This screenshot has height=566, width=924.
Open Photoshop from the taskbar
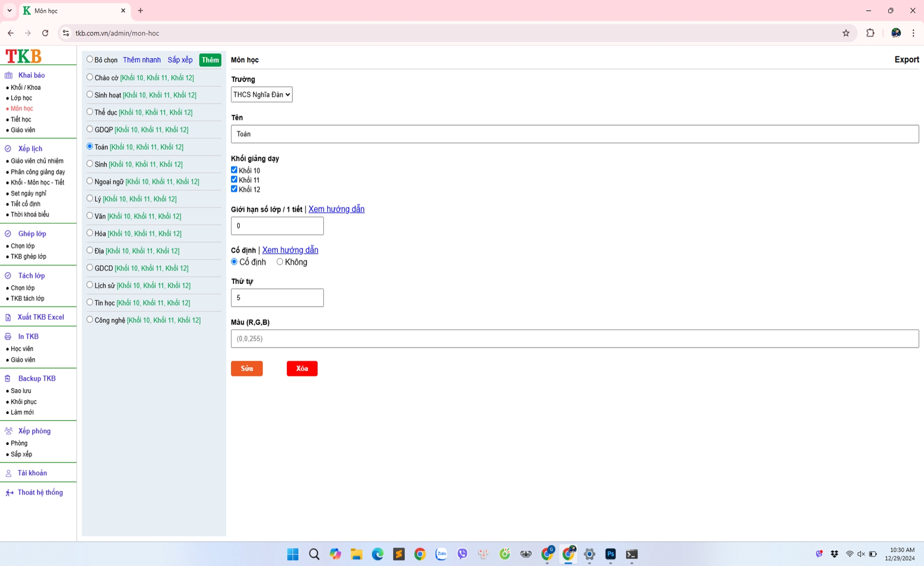tap(610, 554)
